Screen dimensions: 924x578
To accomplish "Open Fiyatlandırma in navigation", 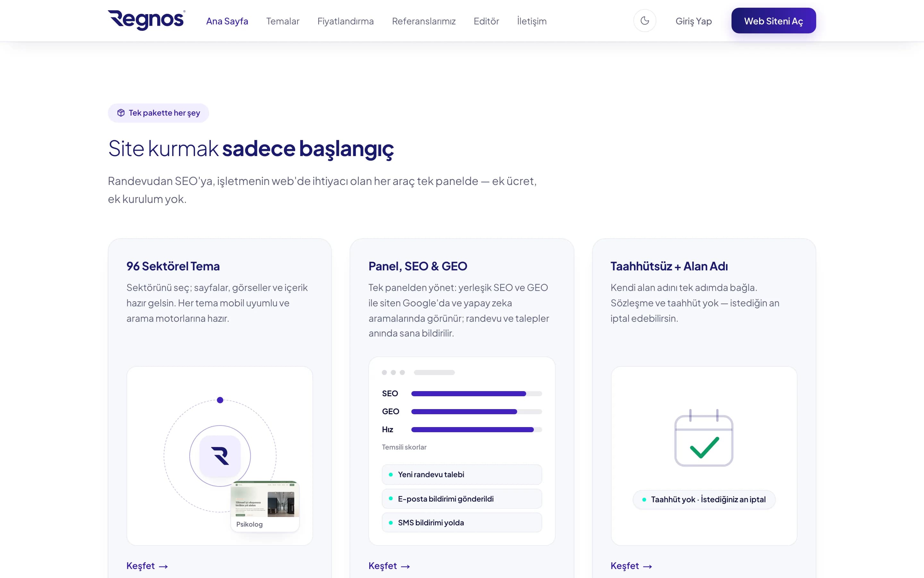I will pyautogui.click(x=346, y=21).
